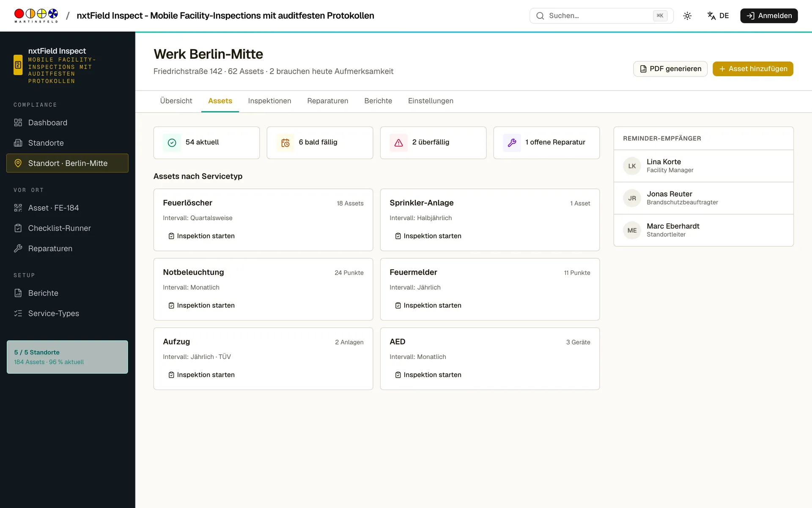Click the 5 / 5 Standorte status card
Screen dimensions: 812x508
pos(67,357)
